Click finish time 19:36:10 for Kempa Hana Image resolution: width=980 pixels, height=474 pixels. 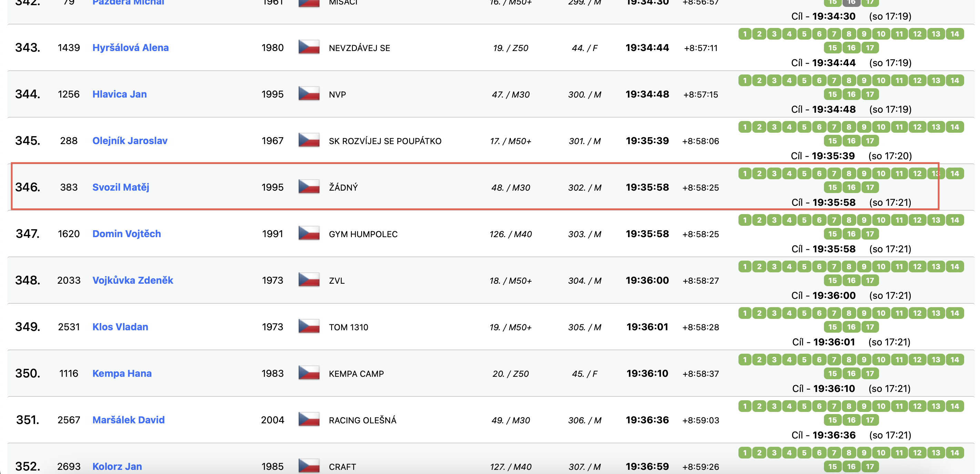click(647, 373)
